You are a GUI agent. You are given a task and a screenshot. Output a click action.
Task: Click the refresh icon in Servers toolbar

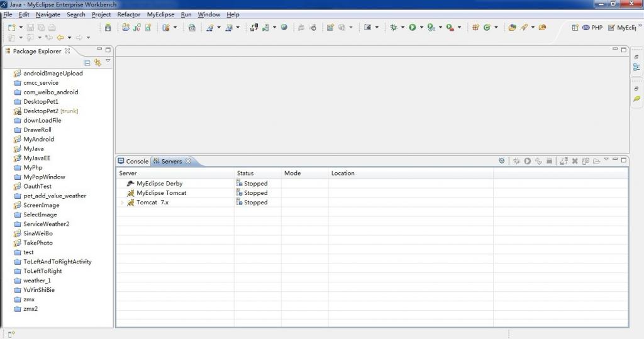click(x=501, y=160)
